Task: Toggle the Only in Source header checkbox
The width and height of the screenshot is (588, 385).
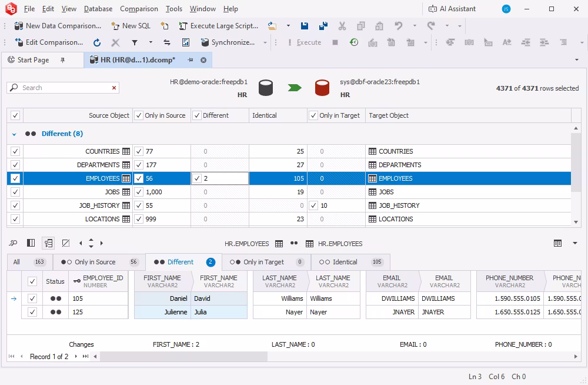Action: point(139,115)
